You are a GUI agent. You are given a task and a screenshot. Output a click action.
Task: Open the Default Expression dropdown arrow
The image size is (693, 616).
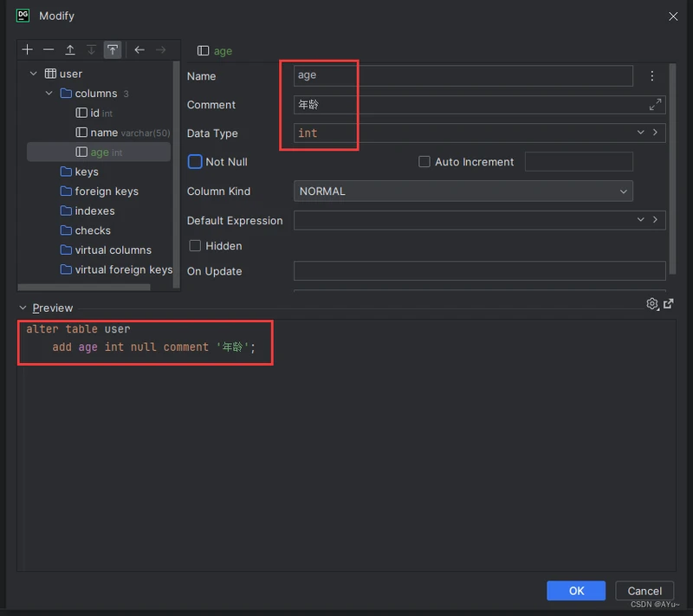click(640, 219)
